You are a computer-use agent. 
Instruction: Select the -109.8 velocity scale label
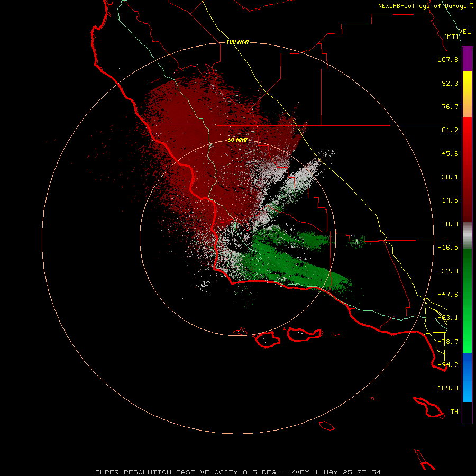tap(446, 388)
